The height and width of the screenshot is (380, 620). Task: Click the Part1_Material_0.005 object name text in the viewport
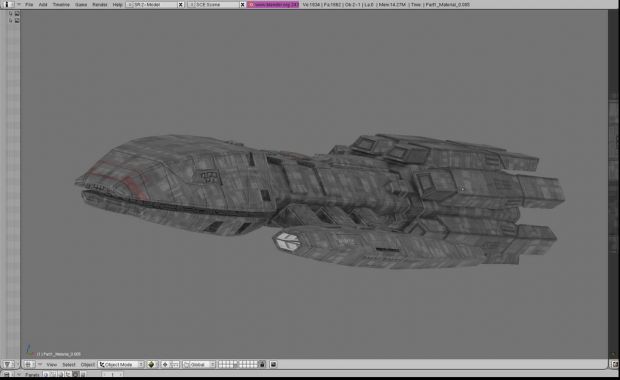click(59, 354)
